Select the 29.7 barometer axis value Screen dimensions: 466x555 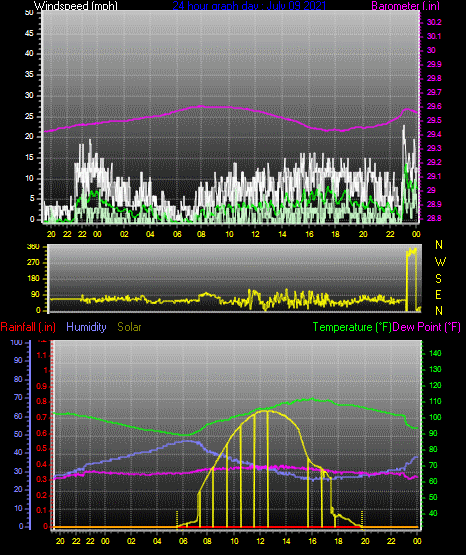coord(434,92)
